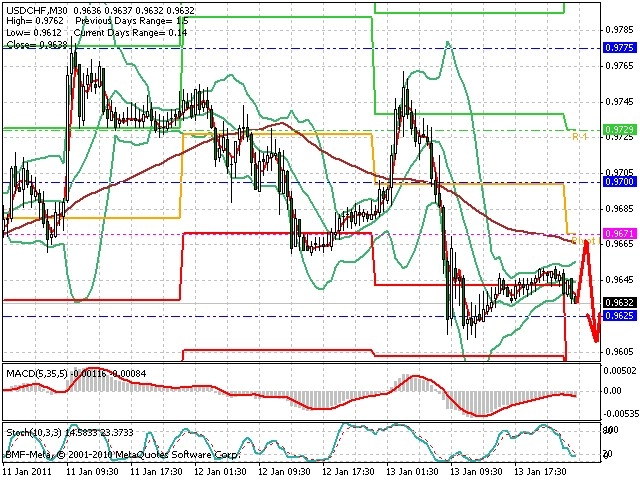The width and height of the screenshot is (640, 480).
Task: Click the 0.9785 price scale value
Action: coord(620,30)
